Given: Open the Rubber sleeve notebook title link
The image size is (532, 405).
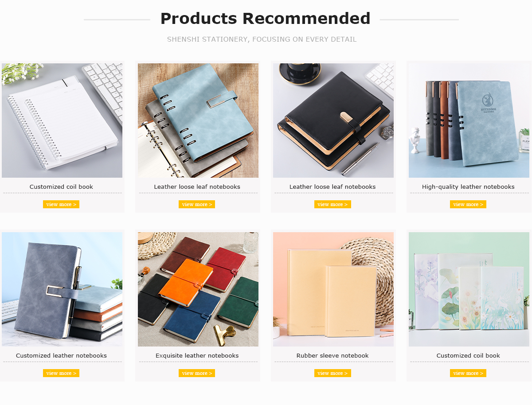Looking at the screenshot, I should tap(332, 355).
